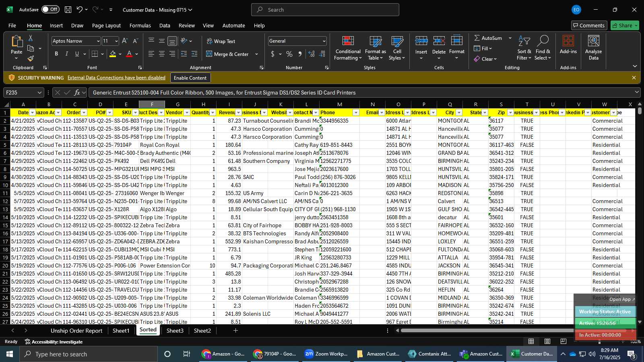Click Windows Start button

10,354
